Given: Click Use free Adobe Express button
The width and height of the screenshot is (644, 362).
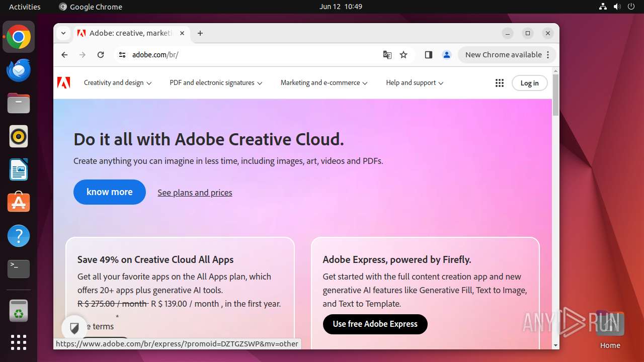Looking at the screenshot, I should click(x=375, y=324).
